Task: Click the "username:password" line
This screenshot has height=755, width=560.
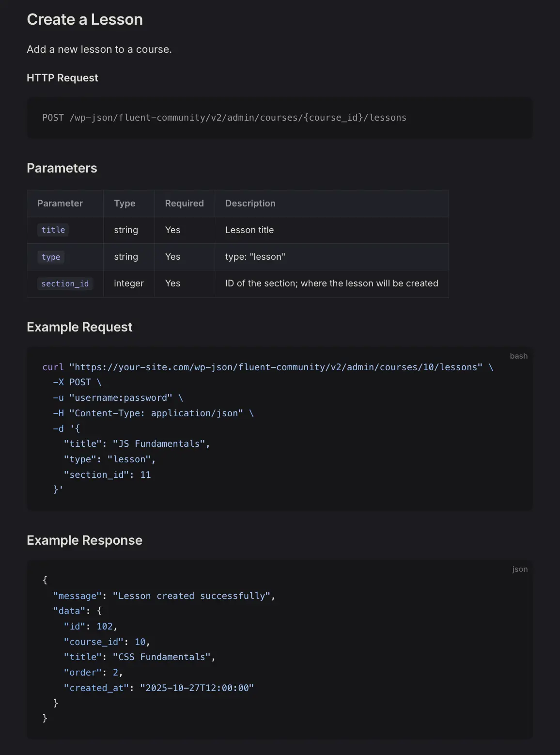Action: pyautogui.click(x=118, y=398)
